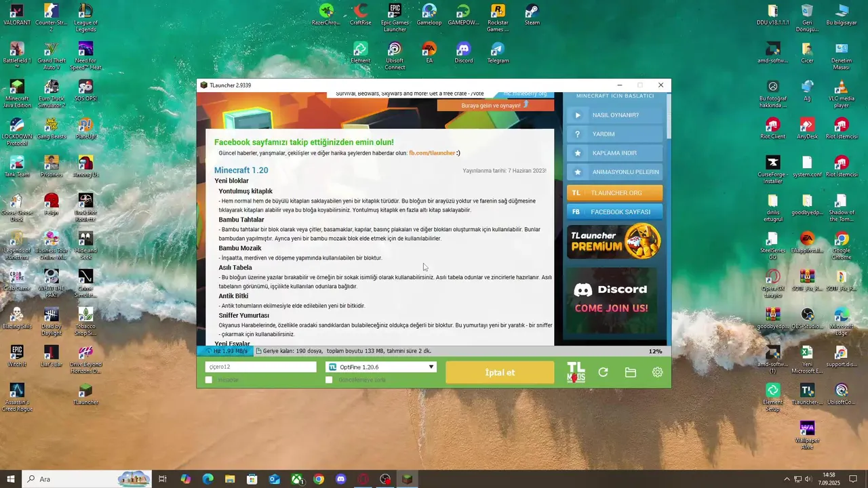The width and height of the screenshot is (868, 488).
Task: Select Yardım in the sidebar
Action: (614, 134)
